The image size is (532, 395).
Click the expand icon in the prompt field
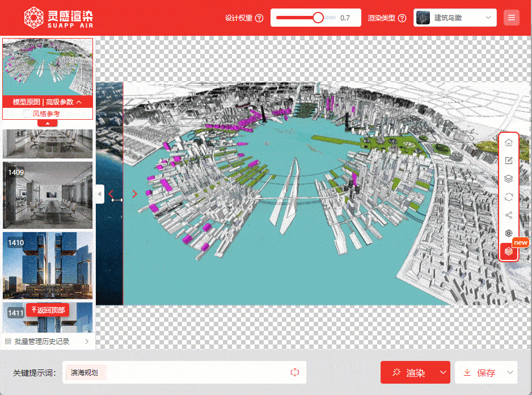[x=294, y=372]
